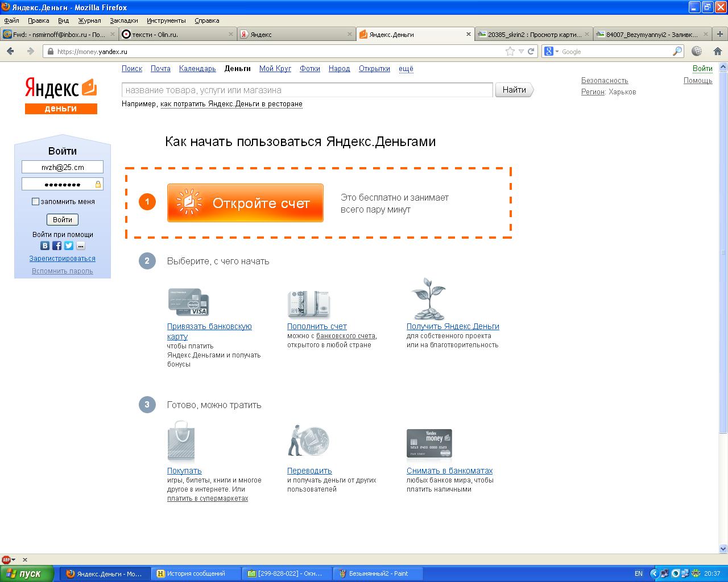Open the Инструменты menu

point(166,20)
